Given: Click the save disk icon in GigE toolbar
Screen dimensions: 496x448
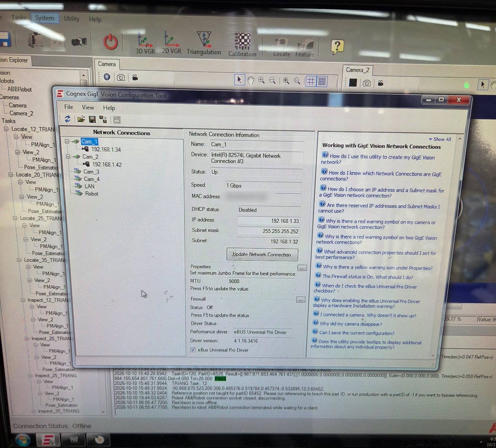Looking at the screenshot, I should tap(92, 119).
